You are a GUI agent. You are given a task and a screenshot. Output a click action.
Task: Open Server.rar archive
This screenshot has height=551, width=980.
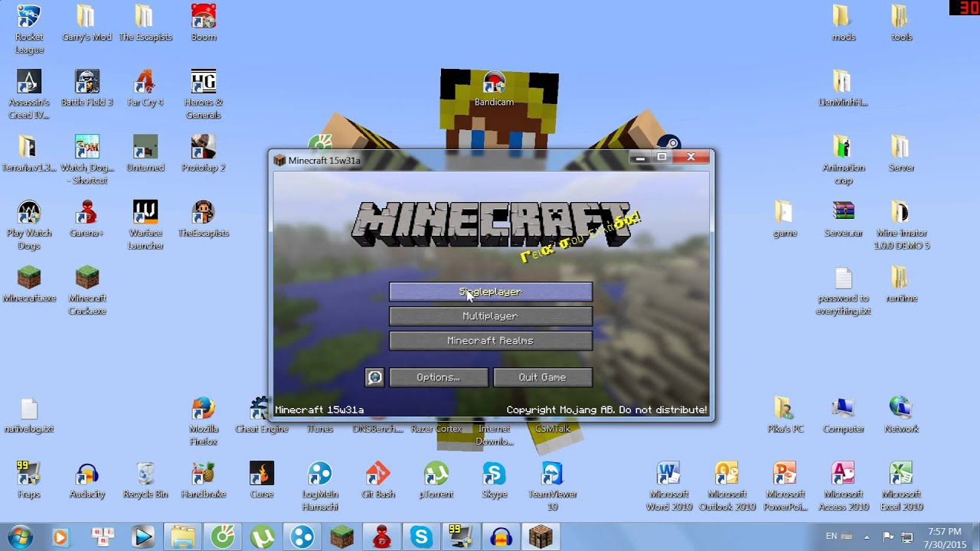click(x=843, y=219)
